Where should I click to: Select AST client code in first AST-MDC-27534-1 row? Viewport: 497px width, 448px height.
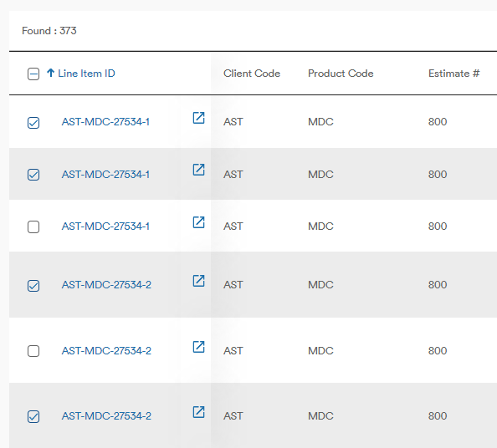click(x=233, y=121)
